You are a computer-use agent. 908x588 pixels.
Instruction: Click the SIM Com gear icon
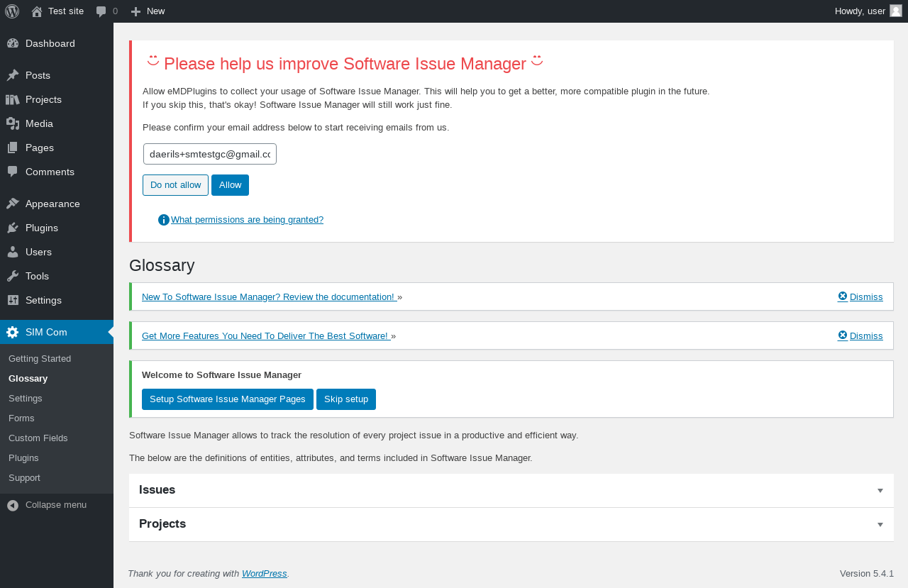13,332
